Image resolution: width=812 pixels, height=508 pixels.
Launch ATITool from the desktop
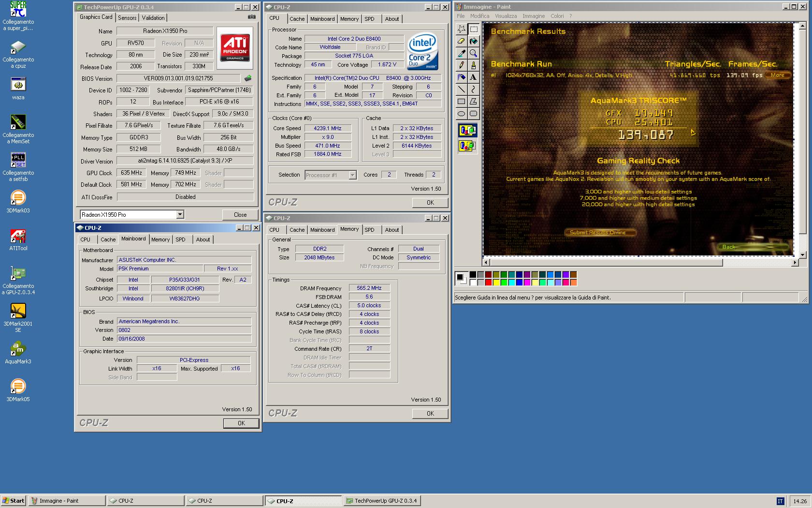[x=18, y=239]
